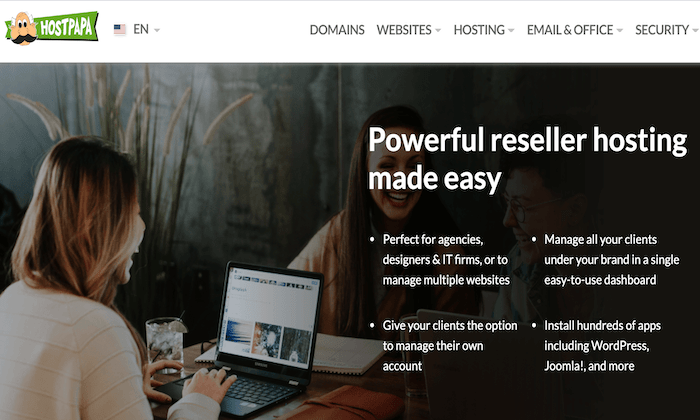Open the Domains menu item
Image resolution: width=700 pixels, height=420 pixels.
tap(337, 30)
